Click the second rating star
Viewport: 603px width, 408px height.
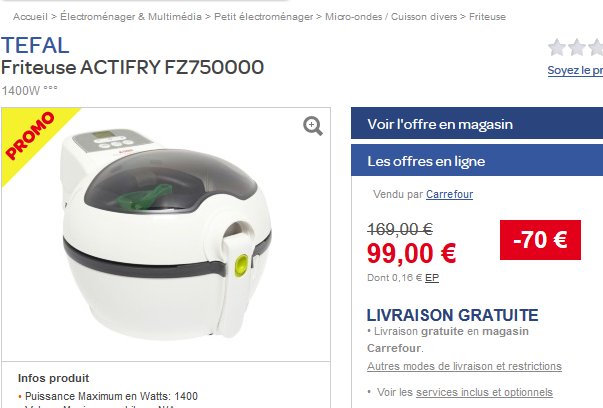click(576, 48)
